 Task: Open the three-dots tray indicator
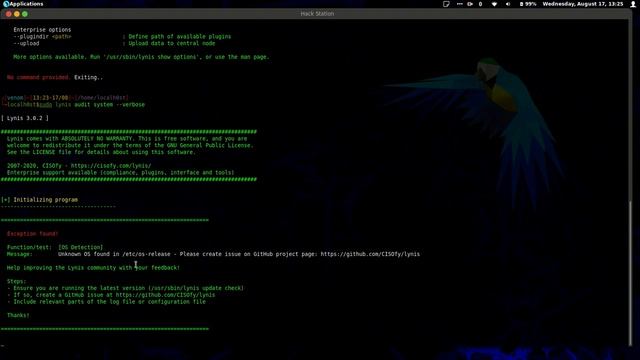460,4
